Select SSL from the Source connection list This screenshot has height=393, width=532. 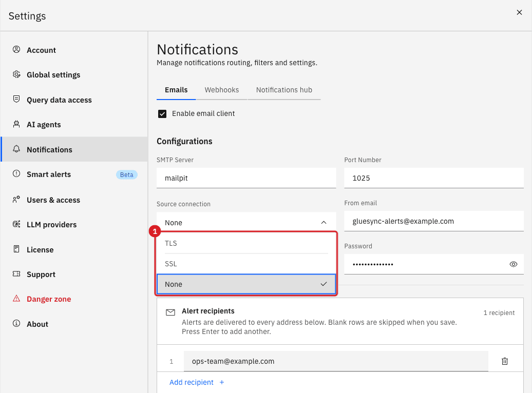[246, 264]
